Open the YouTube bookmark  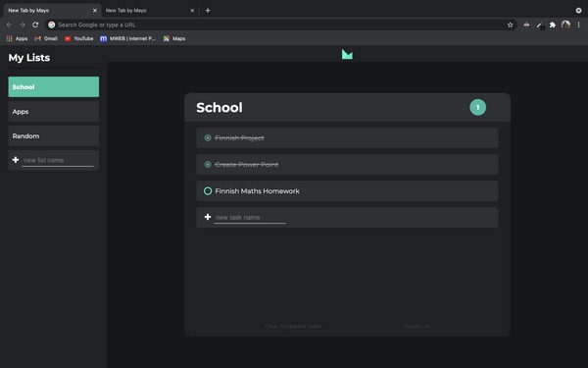pos(78,38)
